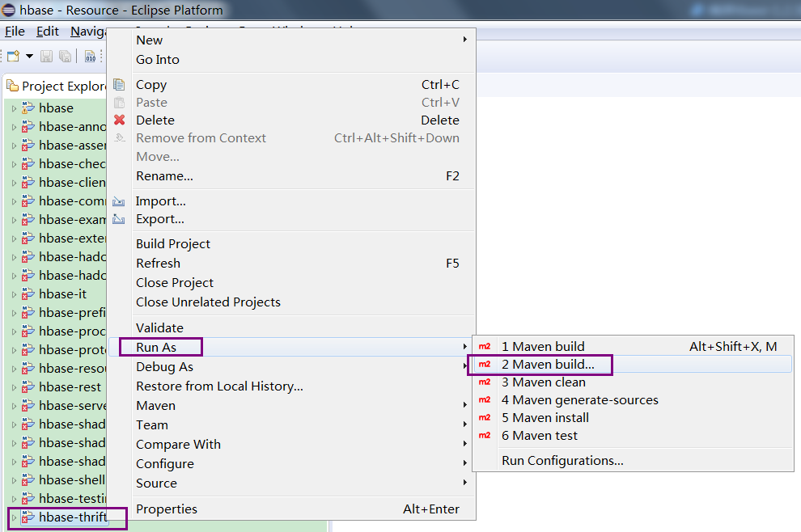Open Run Configurations... dialog
Image resolution: width=801 pixels, height=532 pixels.
click(633, 461)
